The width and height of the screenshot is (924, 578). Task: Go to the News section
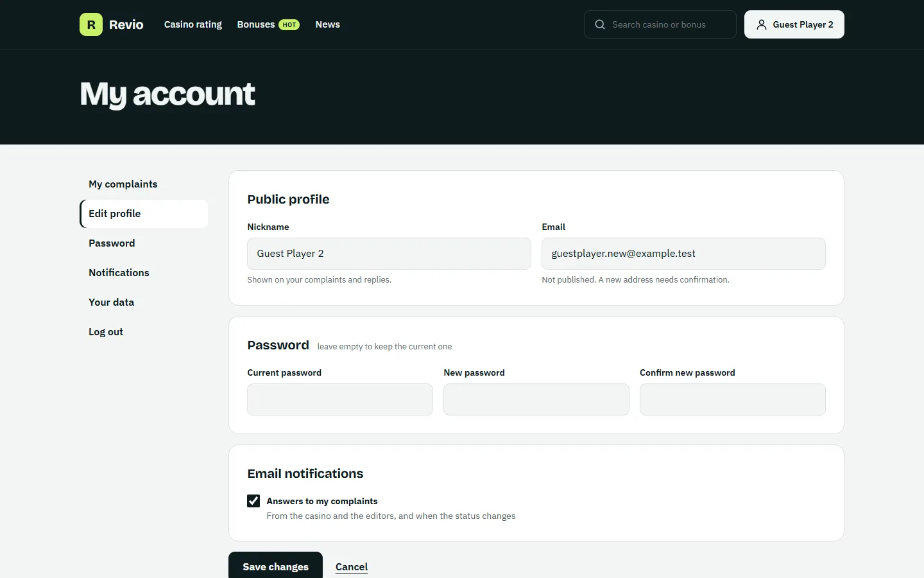click(328, 24)
